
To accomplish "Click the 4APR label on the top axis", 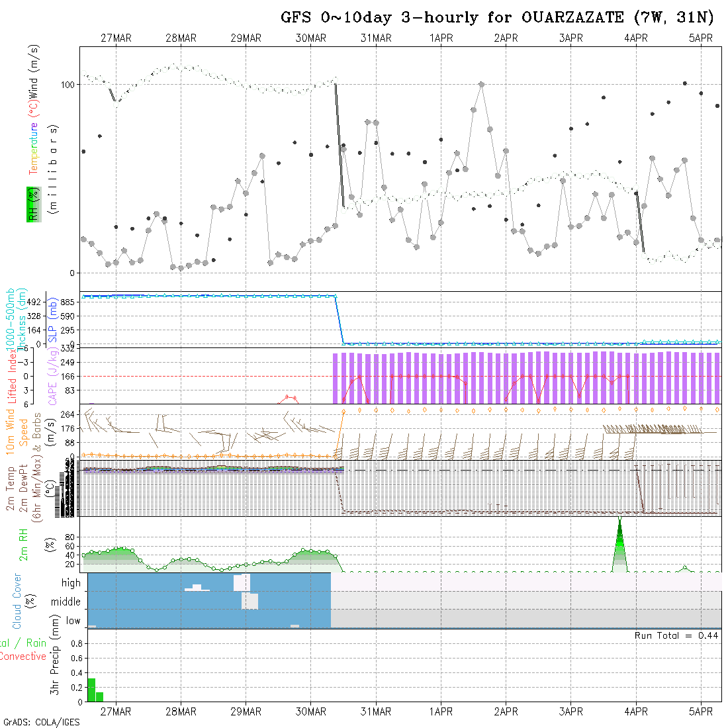I will (636, 38).
